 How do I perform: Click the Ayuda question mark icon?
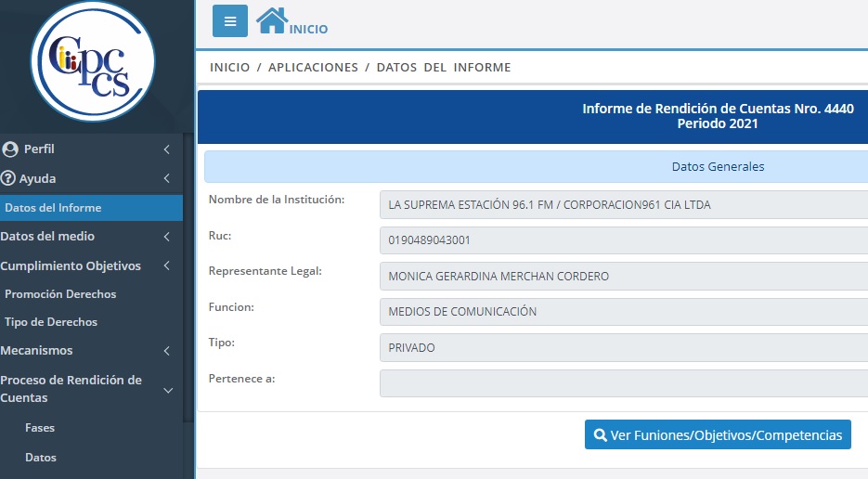coord(9,178)
